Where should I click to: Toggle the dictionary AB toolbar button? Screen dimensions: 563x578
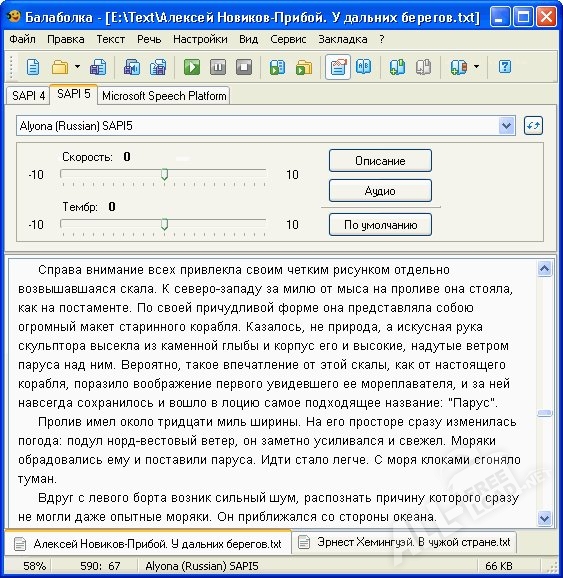364,67
